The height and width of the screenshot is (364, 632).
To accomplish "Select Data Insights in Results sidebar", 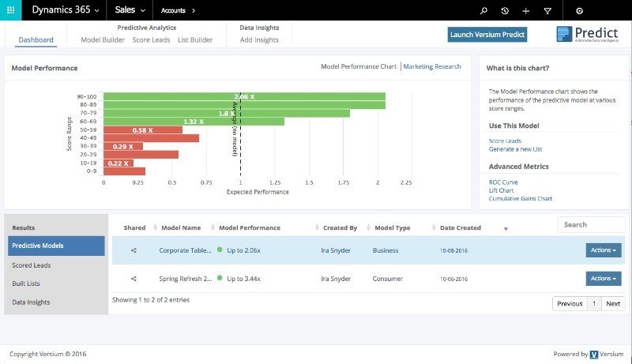I will click(31, 302).
